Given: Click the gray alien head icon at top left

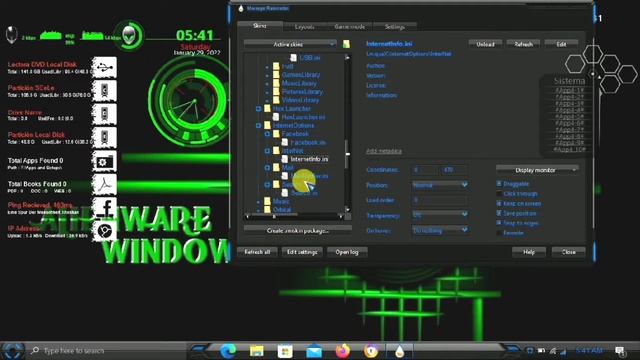Looking at the screenshot, I should (x=11, y=34).
